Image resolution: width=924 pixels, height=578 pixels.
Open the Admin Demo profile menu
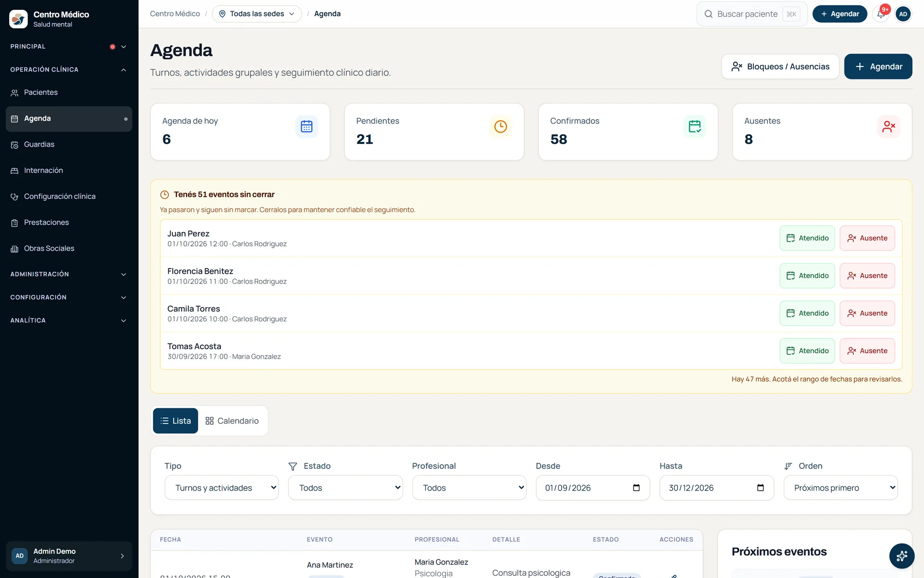[x=69, y=556]
